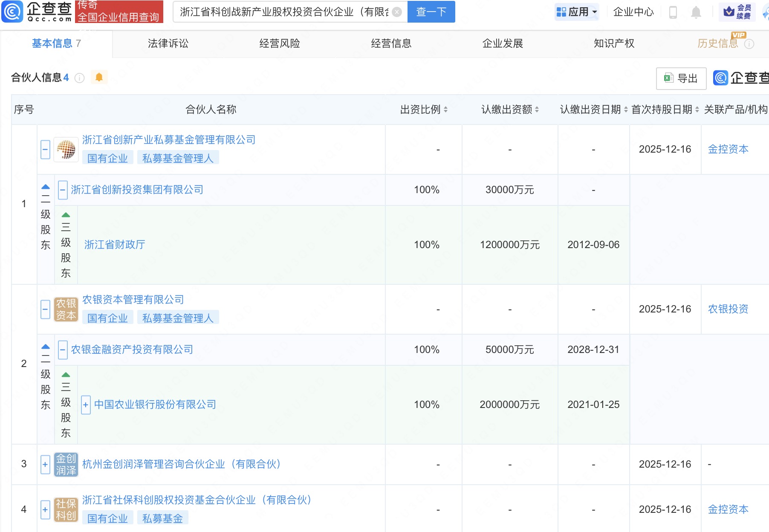Viewport: 769px width, 532px height.
Task: Collapse the 浙江省创新产业私募基金管理有限公司 row
Action: coord(46,150)
